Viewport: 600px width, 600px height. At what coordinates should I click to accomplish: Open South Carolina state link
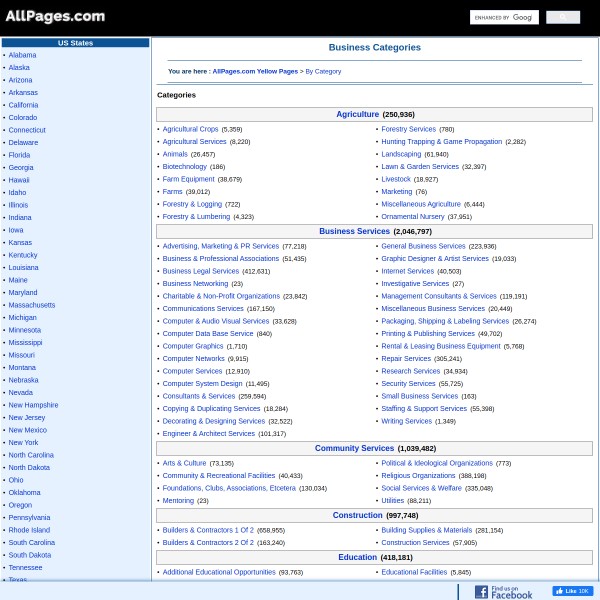[x=32, y=542]
